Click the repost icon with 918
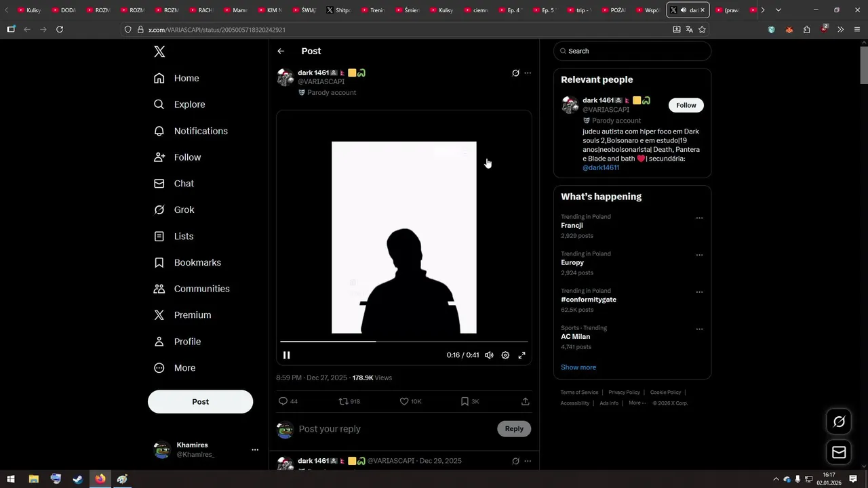Viewport: 868px width, 488px height. pyautogui.click(x=344, y=401)
